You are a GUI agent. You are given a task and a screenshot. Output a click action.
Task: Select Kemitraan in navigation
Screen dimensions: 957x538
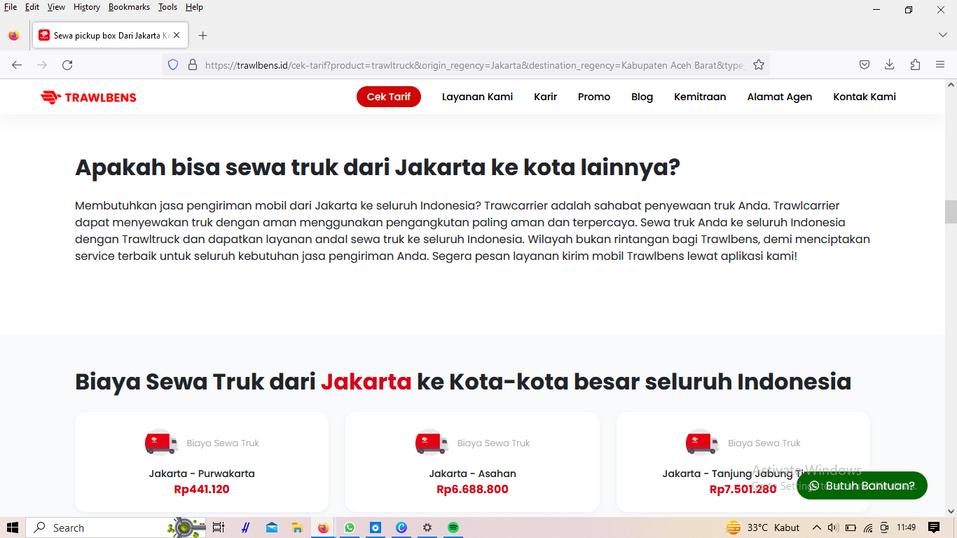700,96
